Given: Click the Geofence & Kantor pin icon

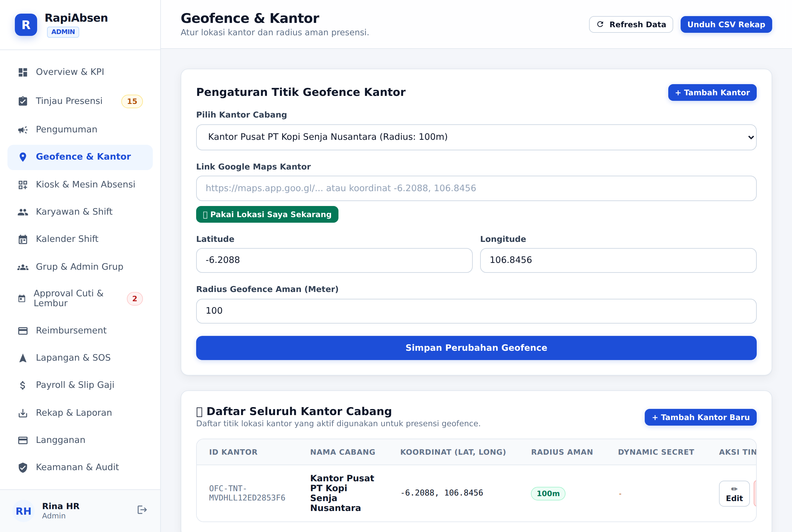Looking at the screenshot, I should [x=23, y=157].
